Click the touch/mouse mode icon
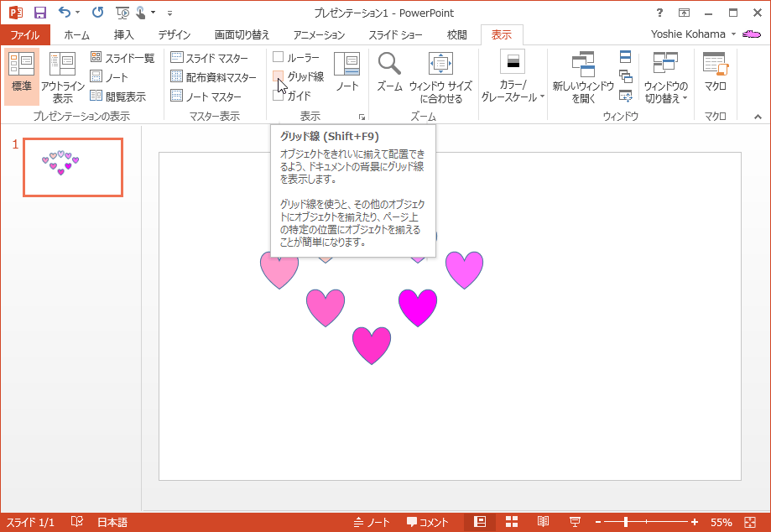 click(141, 13)
